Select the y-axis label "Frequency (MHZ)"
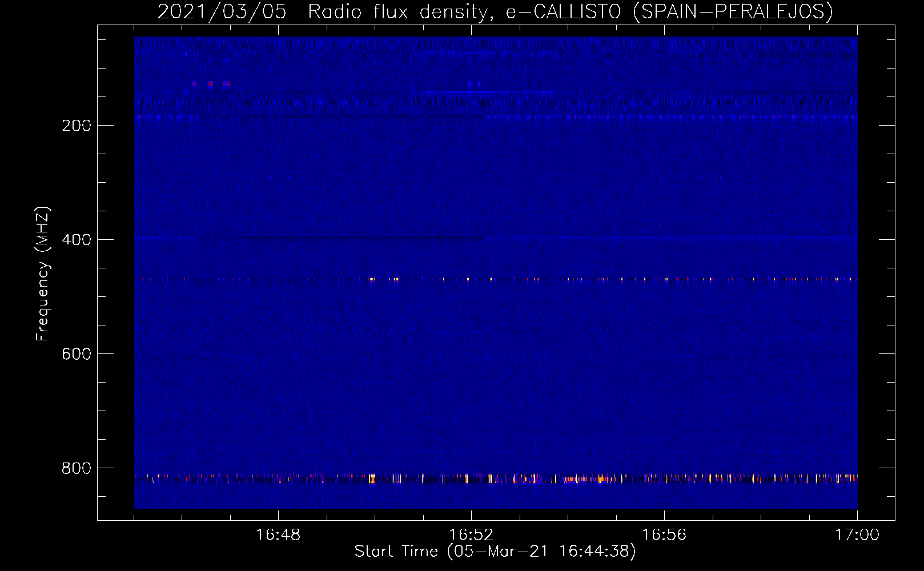The width and height of the screenshot is (924, 571). point(43,274)
